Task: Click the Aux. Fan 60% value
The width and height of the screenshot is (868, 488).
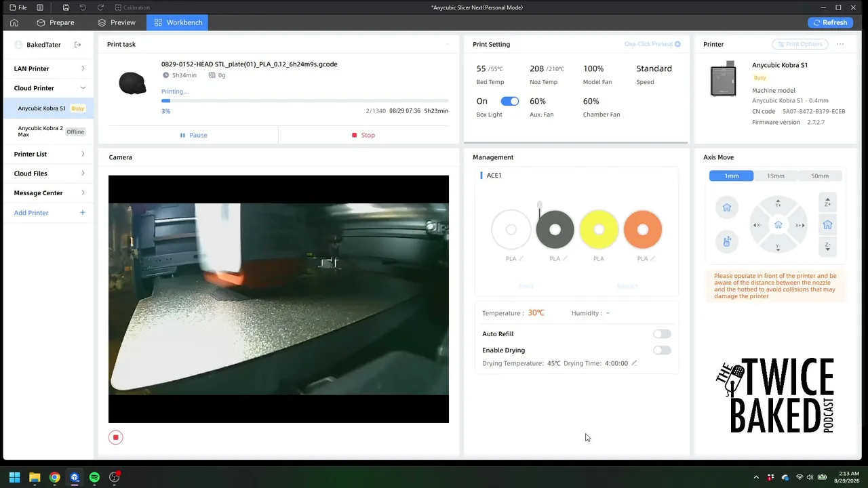Action: (538, 102)
